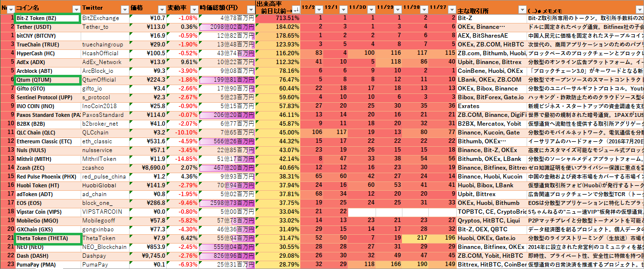Open the 12/2 column filter dropdown
644x269 pixels.
pos(318,9)
